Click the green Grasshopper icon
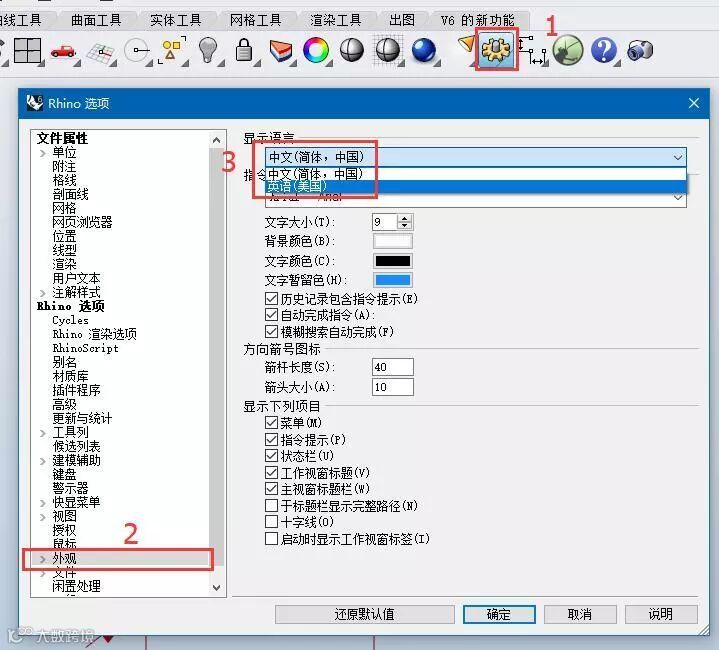 [x=568, y=50]
